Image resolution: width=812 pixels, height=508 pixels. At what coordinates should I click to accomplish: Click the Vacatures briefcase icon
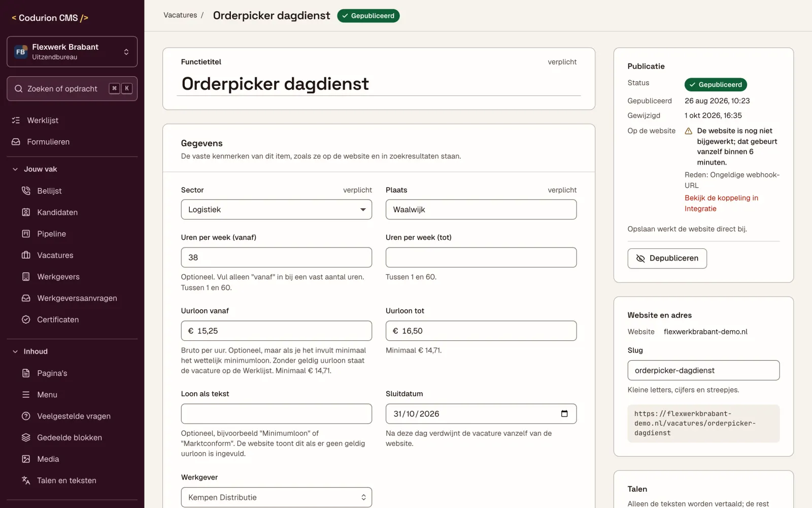(x=26, y=255)
